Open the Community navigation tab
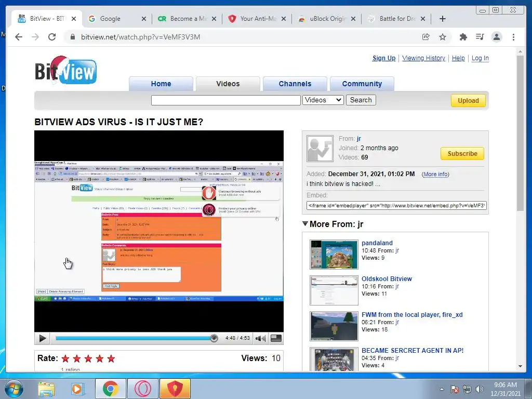The height and width of the screenshot is (399, 532). pos(362,84)
